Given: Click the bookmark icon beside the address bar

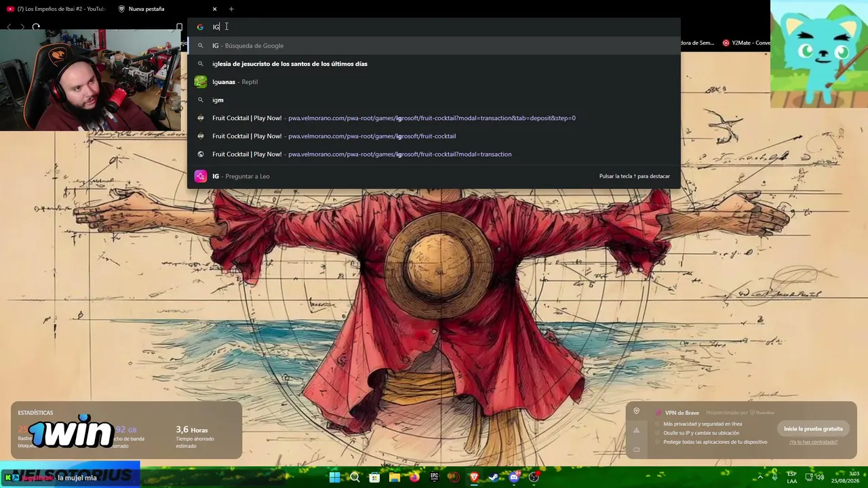Looking at the screenshot, I should pos(179,27).
